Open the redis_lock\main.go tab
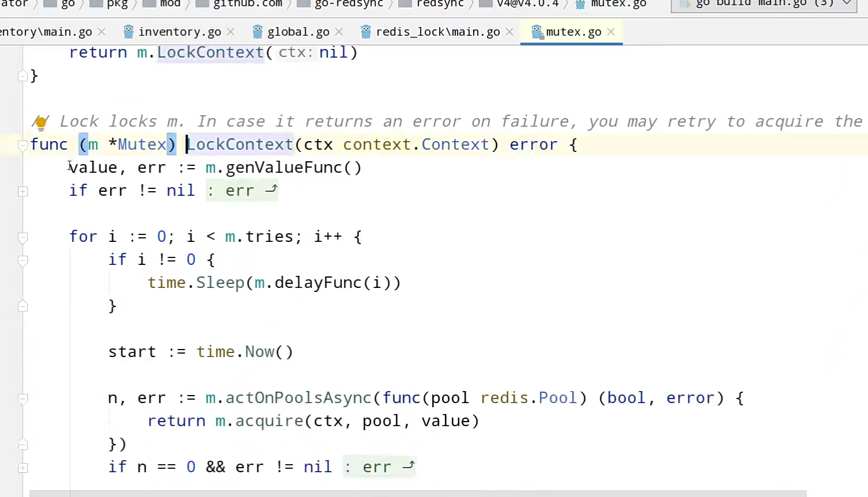The image size is (868, 497). 437,32
